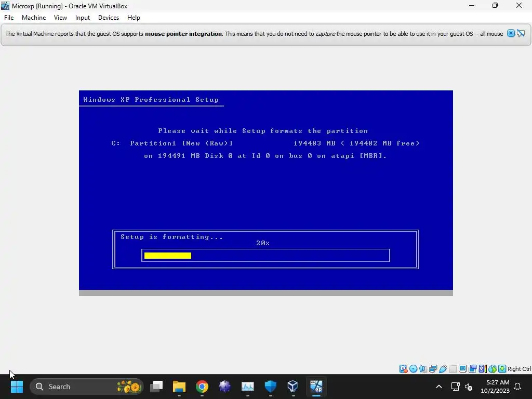Click the 'Setup is formatting...' text
This screenshot has width=532, height=399.
171,237
